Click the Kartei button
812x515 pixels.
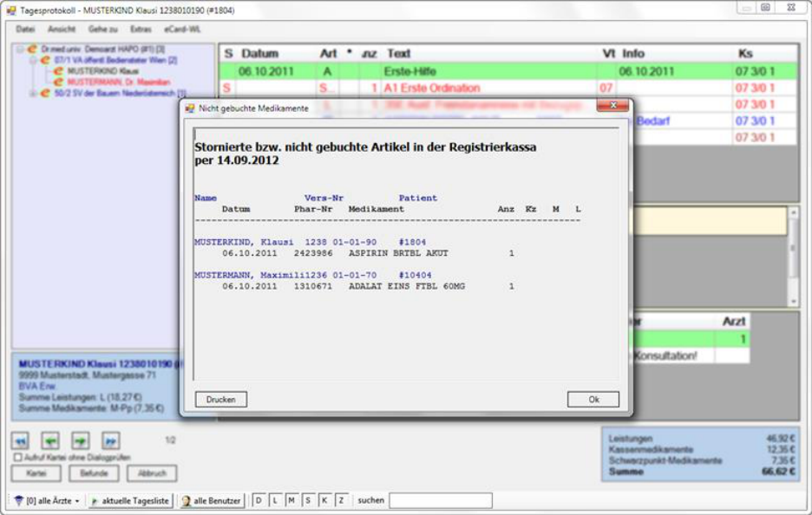click(36, 473)
